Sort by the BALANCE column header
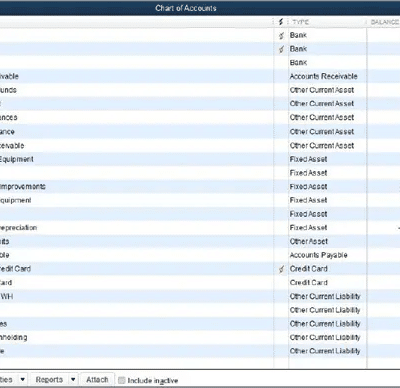The image size is (400, 388). point(385,22)
